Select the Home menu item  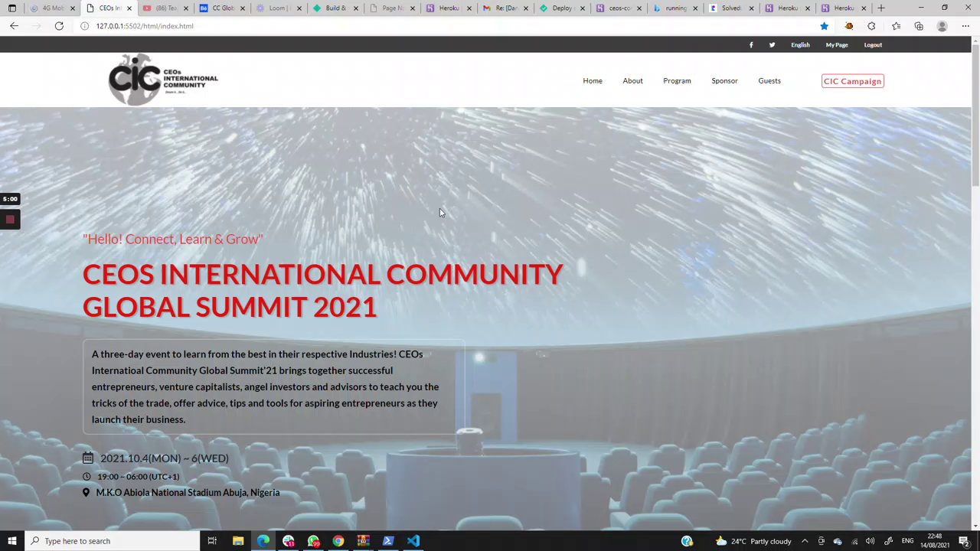coord(593,81)
